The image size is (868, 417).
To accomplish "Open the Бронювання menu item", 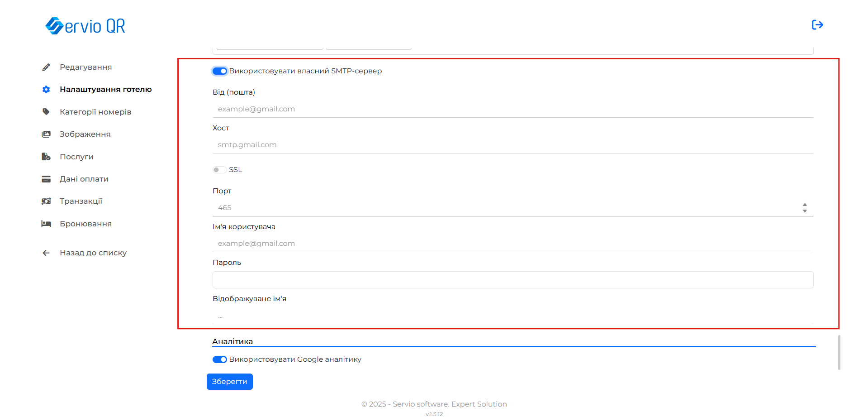I will point(85,224).
